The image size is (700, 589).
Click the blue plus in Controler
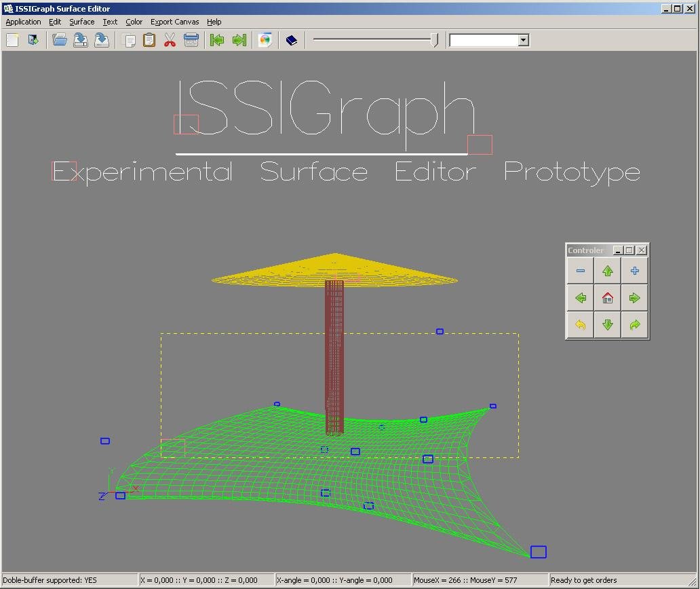pyautogui.click(x=635, y=271)
